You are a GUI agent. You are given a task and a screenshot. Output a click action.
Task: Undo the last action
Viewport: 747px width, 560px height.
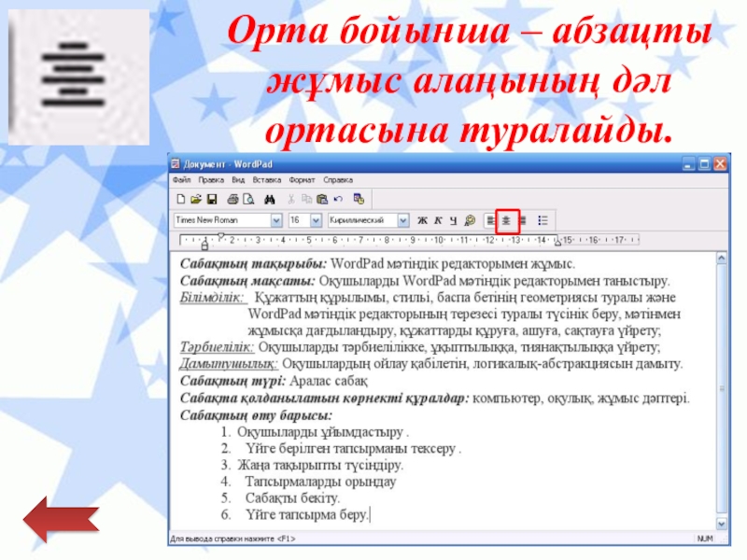tap(338, 199)
